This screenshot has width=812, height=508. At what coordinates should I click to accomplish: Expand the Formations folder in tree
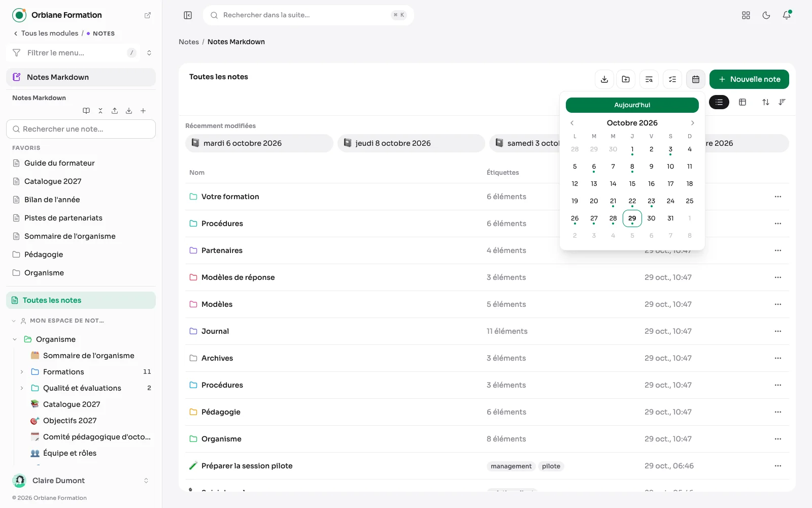(x=22, y=372)
